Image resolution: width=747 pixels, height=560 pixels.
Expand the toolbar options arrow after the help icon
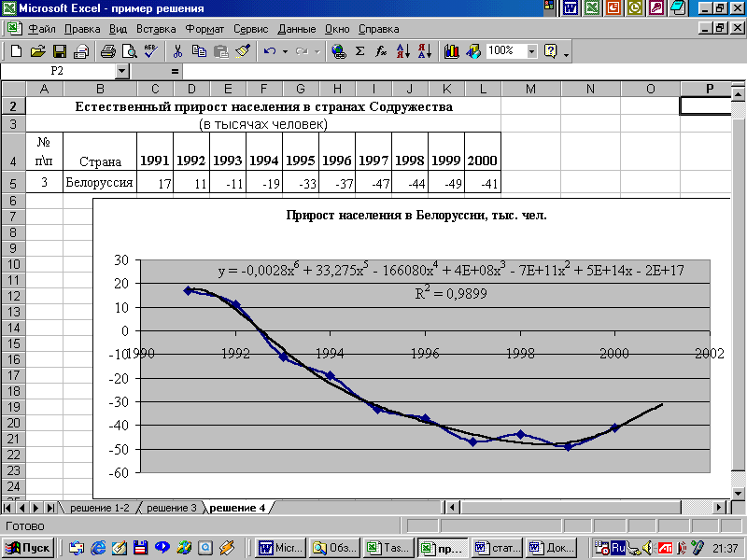coord(566,55)
